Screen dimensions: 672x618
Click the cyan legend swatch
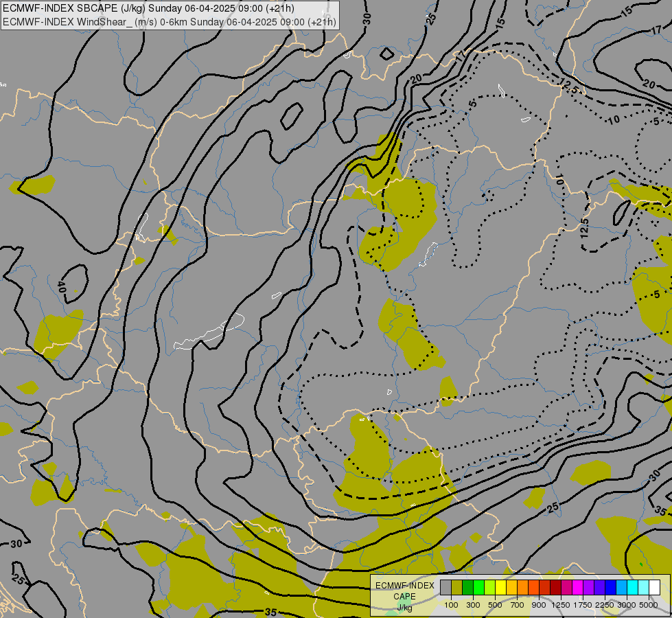632,587
